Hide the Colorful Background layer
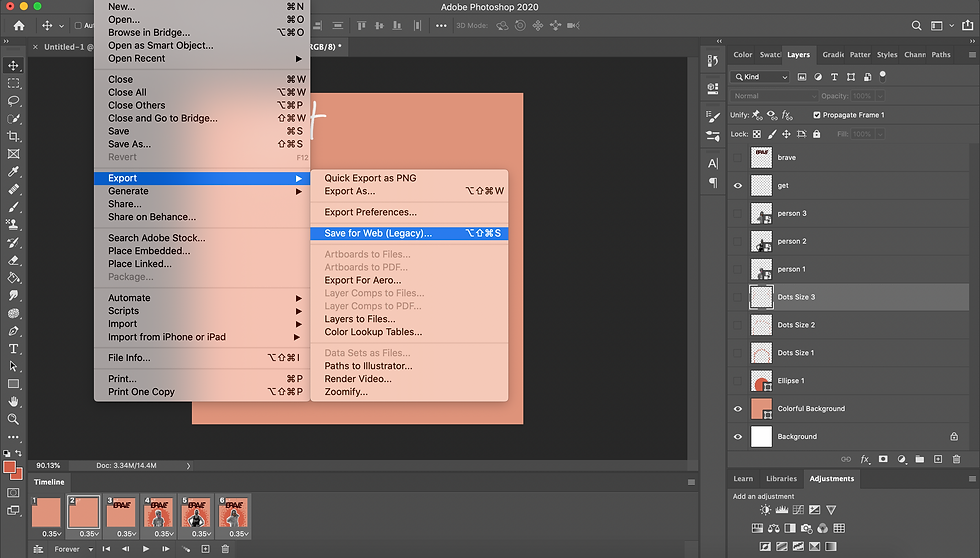 [738, 409]
